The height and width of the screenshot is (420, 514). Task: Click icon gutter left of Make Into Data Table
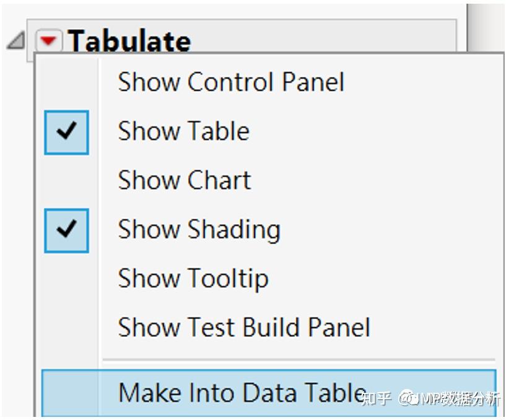click(x=66, y=392)
